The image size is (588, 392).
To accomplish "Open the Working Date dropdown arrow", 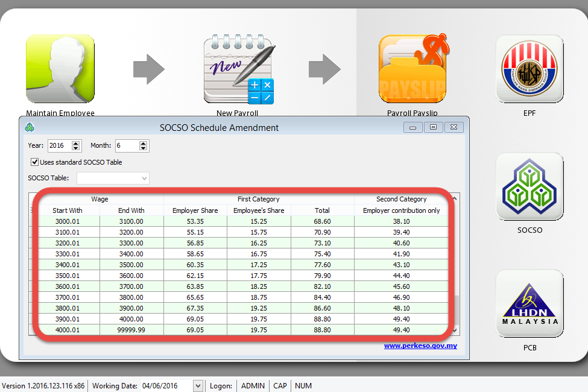I will [x=198, y=385].
